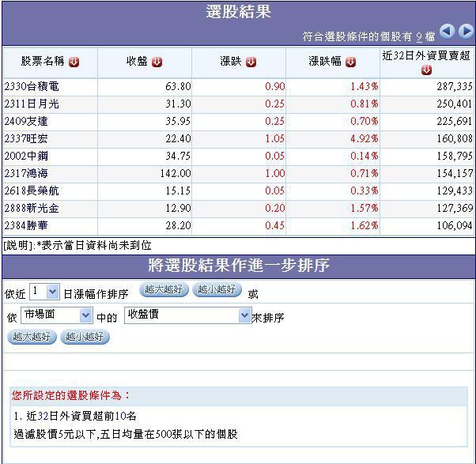Viewport: 476px width, 464px height.
Task: Select stock 2317鴻海
Action: [26, 173]
